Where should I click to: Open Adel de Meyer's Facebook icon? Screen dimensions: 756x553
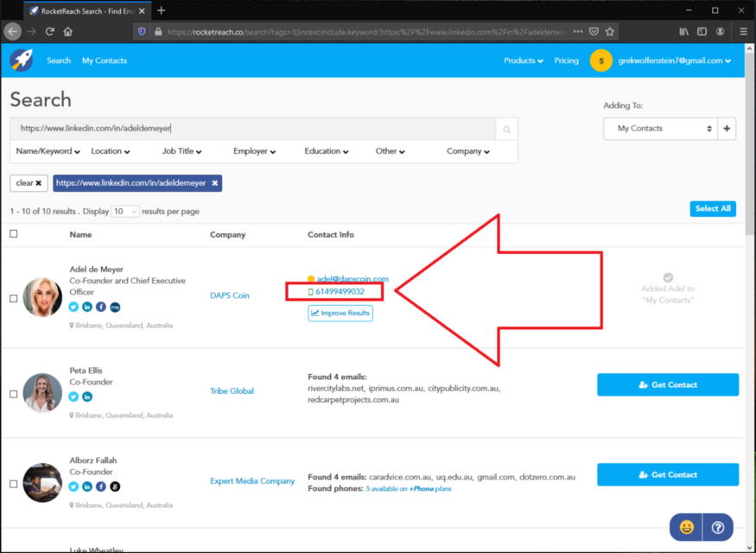(x=101, y=307)
